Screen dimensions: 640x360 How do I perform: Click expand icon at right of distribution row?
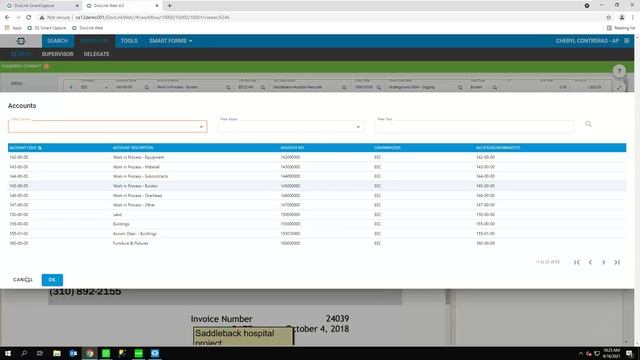click(x=619, y=87)
